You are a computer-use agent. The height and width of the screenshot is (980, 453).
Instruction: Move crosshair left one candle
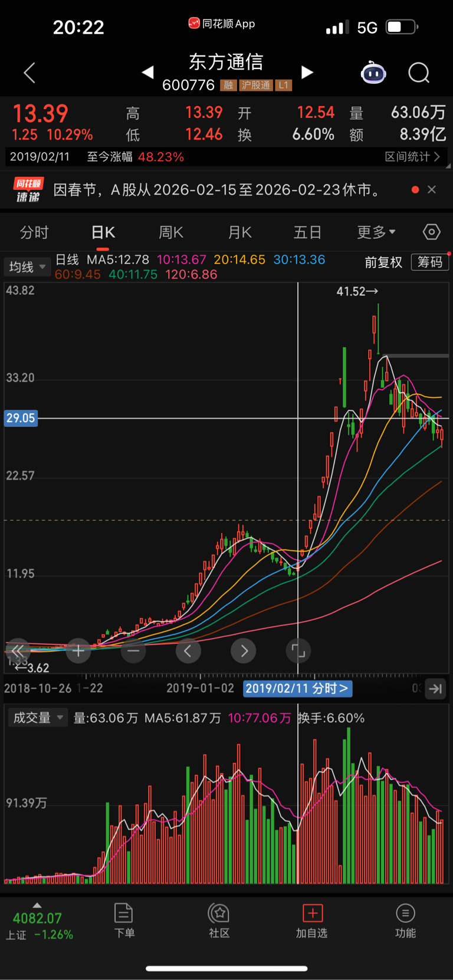pyautogui.click(x=188, y=651)
